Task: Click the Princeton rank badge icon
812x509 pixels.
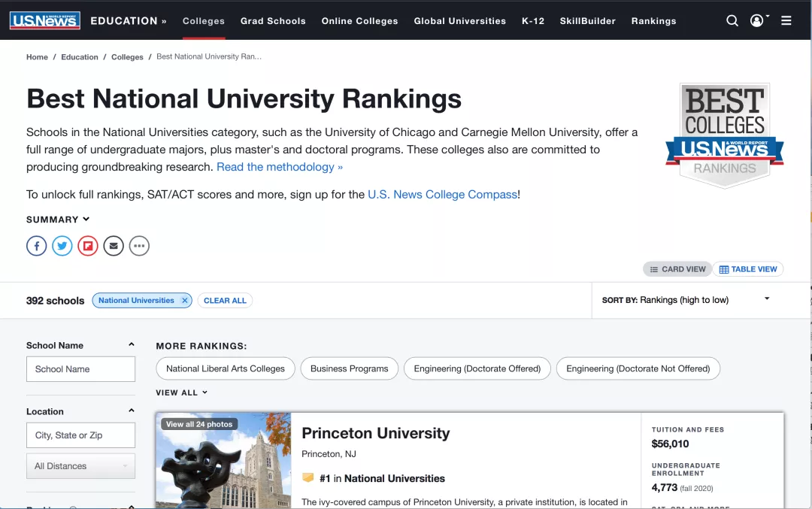Action: click(308, 477)
